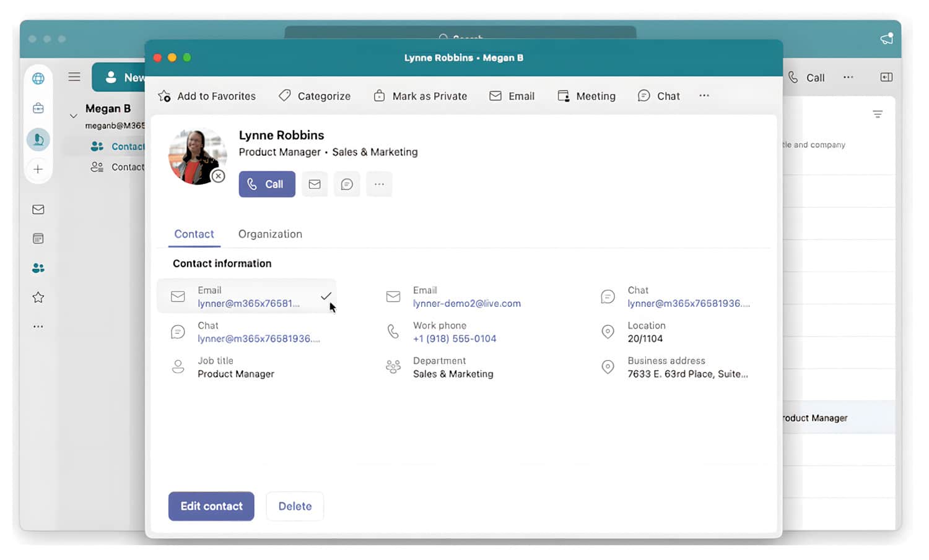Click the filter icon in right panel
The image size is (929, 560).
878,114
